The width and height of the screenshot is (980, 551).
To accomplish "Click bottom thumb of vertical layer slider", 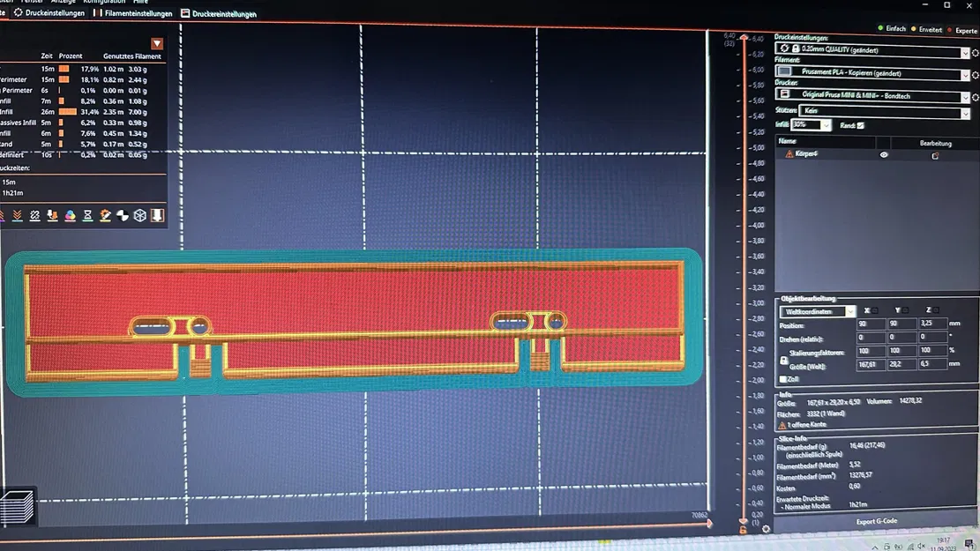I will (x=743, y=520).
